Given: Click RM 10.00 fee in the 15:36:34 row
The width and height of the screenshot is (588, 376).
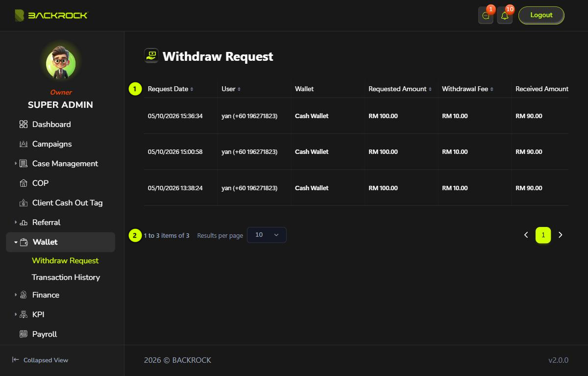Looking at the screenshot, I should (x=455, y=116).
